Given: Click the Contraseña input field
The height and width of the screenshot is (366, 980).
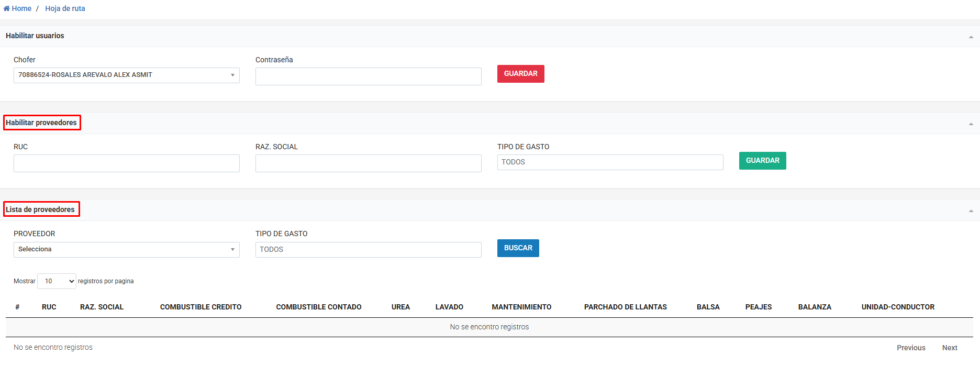Looking at the screenshot, I should 368,76.
